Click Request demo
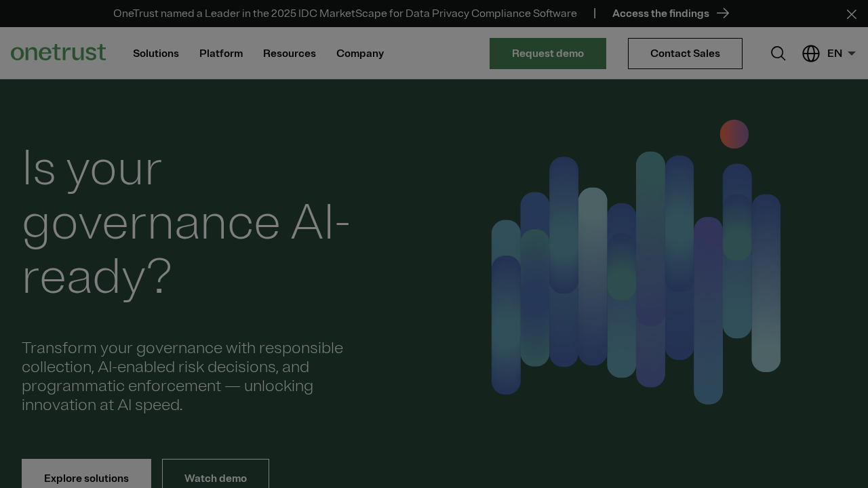 click(547, 53)
